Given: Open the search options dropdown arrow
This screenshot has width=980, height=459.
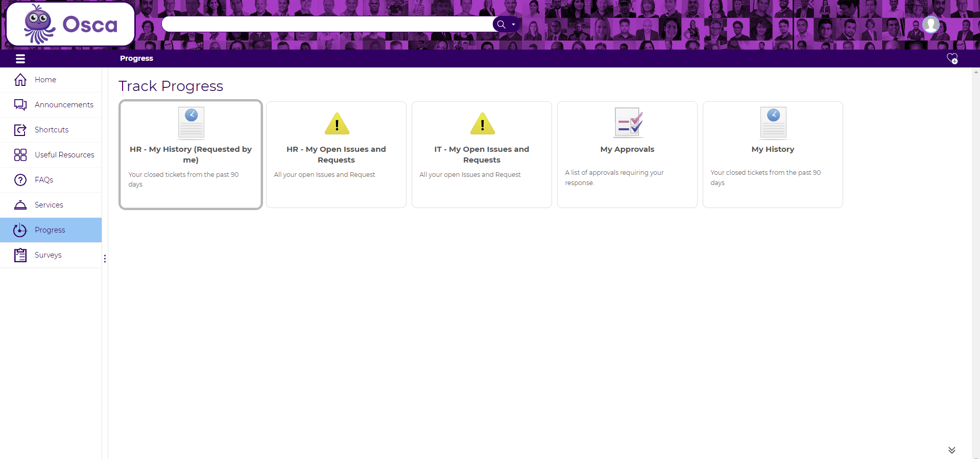Looking at the screenshot, I should (513, 25).
